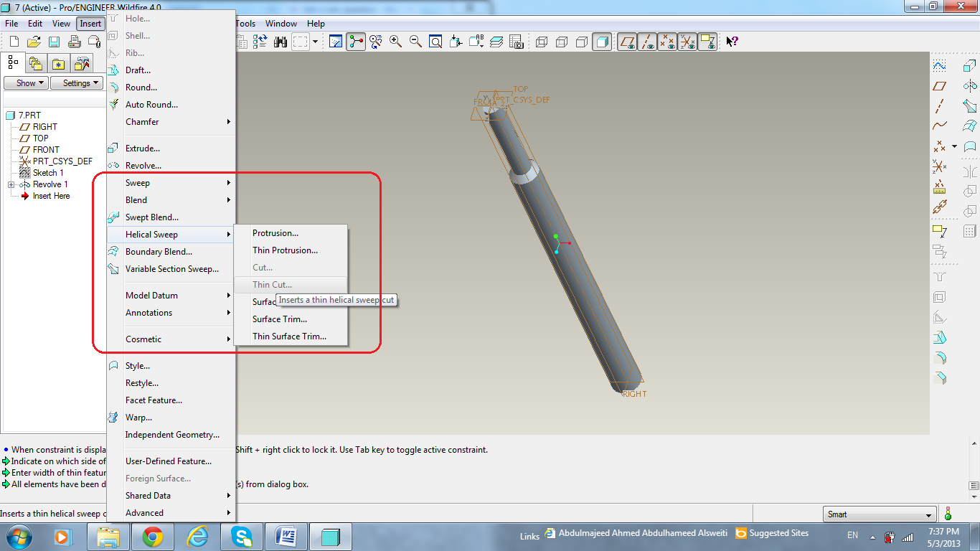Click the Repaint screen icon
This screenshot has height=551, width=980.
(x=336, y=42)
